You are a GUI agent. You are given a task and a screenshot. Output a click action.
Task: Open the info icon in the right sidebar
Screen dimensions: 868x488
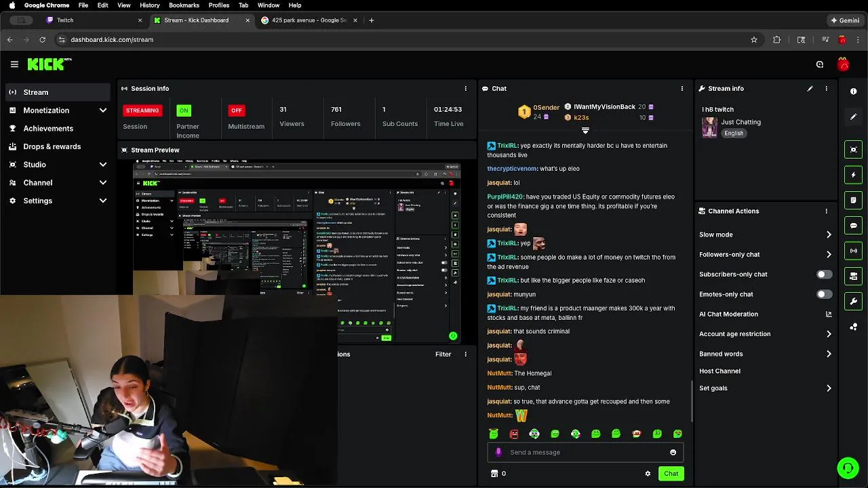[x=853, y=91]
